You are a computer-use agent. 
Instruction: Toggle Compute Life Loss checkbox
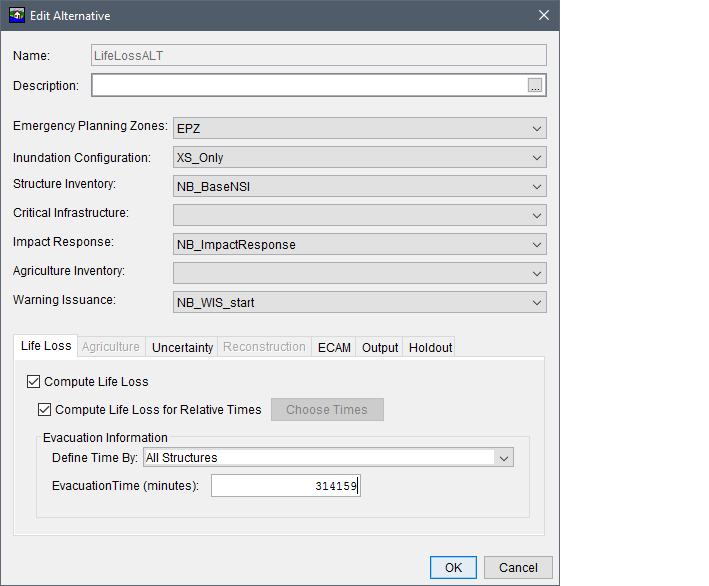tap(33, 382)
